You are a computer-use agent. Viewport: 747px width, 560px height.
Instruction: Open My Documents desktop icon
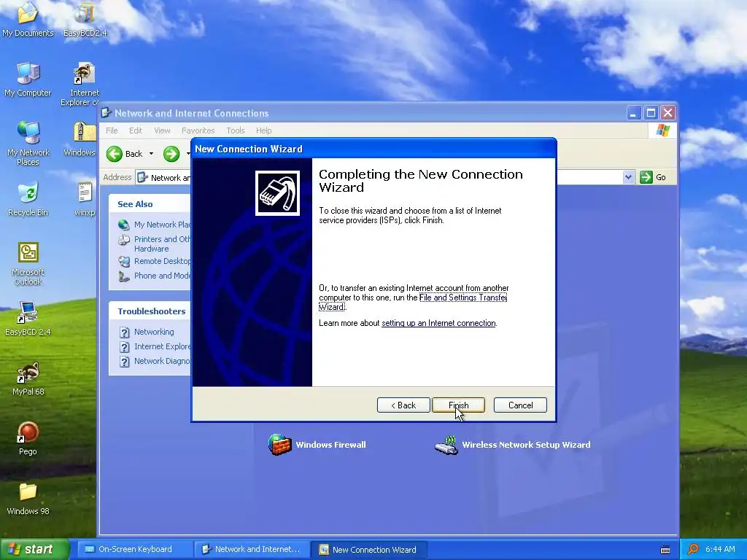point(28,19)
